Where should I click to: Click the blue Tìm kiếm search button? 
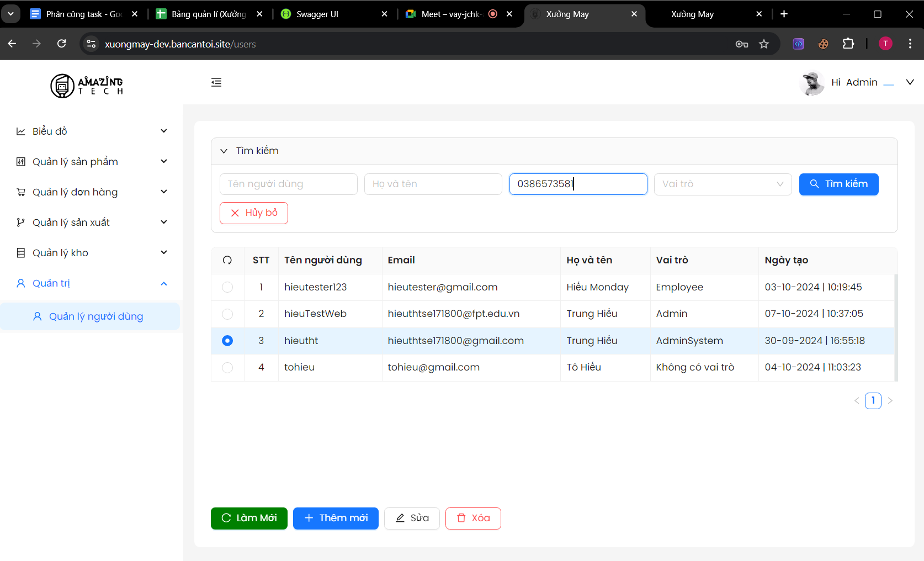pos(838,184)
